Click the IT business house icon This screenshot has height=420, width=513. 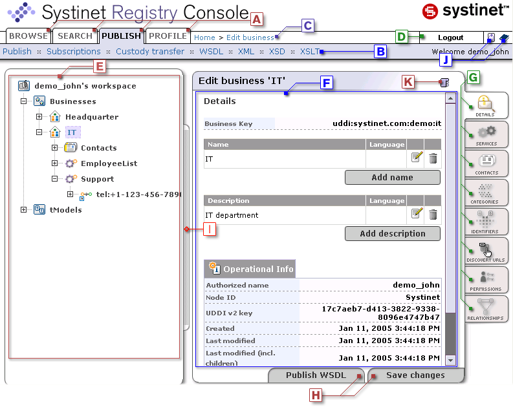coord(55,132)
